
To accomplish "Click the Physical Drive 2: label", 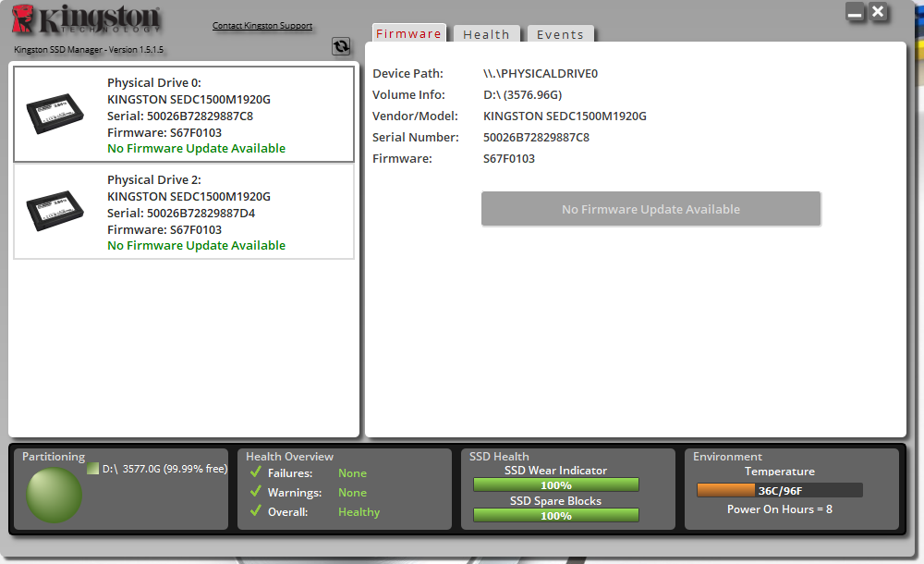I will [x=154, y=179].
